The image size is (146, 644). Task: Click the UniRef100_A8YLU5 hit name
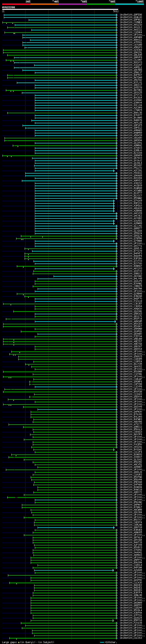[131, 123]
